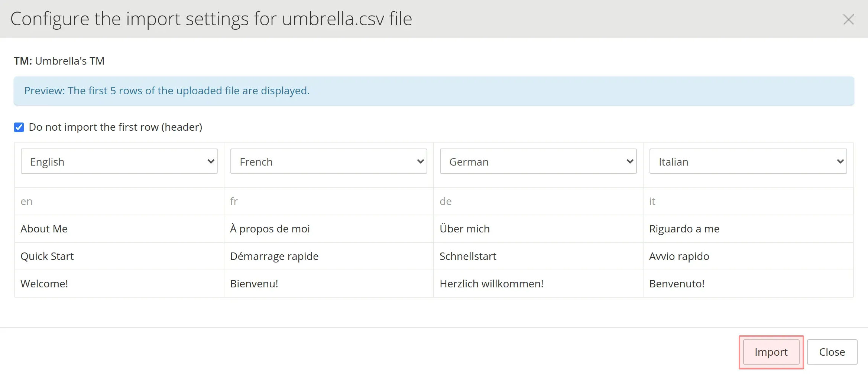
Task: Close the import settings dialog with X
Action: (848, 19)
